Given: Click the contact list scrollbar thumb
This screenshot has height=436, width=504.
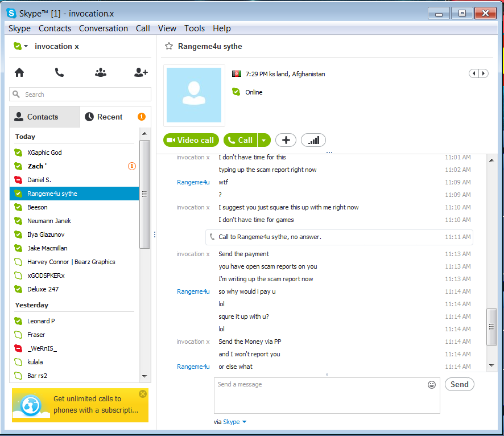Looking at the screenshot, I should 144,194.
